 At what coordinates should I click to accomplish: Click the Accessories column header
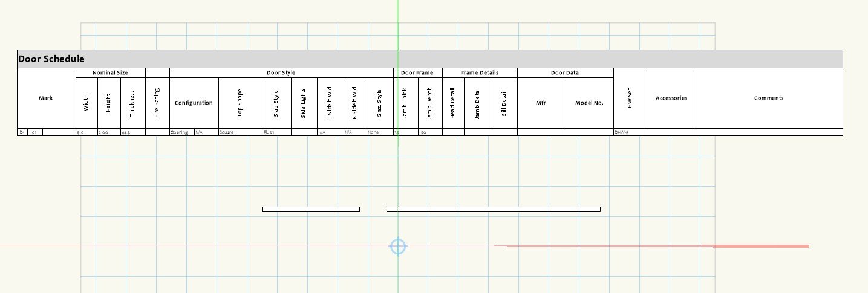point(671,98)
